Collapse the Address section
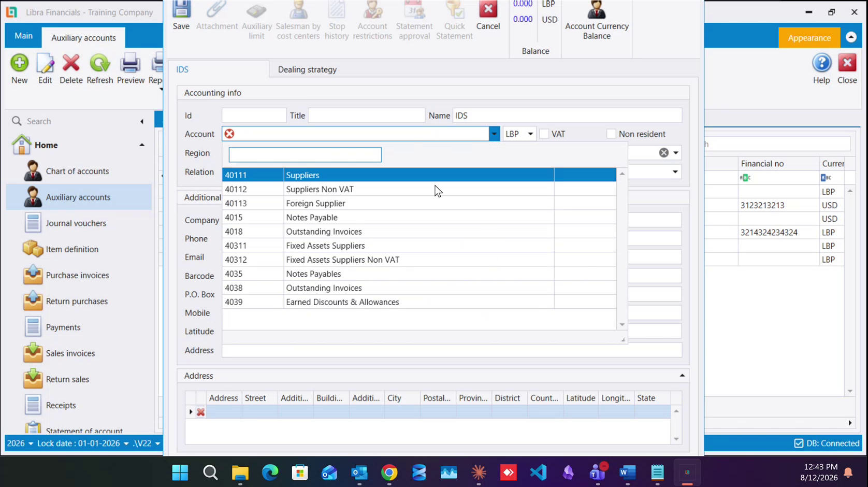Image resolution: width=868 pixels, height=487 pixels. [682, 376]
